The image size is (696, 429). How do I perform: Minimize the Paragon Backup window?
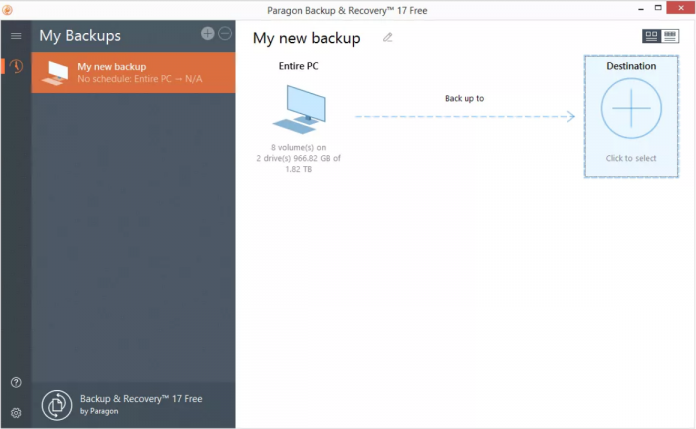pyautogui.click(x=641, y=8)
